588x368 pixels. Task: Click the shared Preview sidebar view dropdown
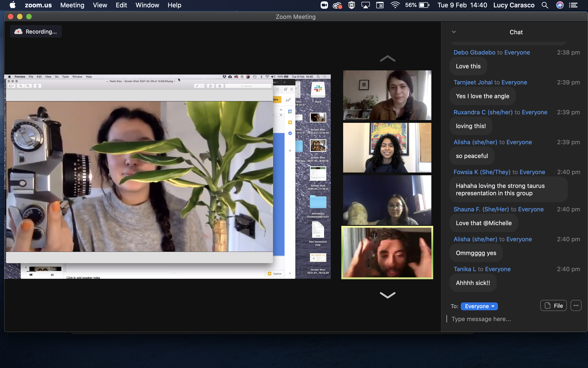coord(11,86)
